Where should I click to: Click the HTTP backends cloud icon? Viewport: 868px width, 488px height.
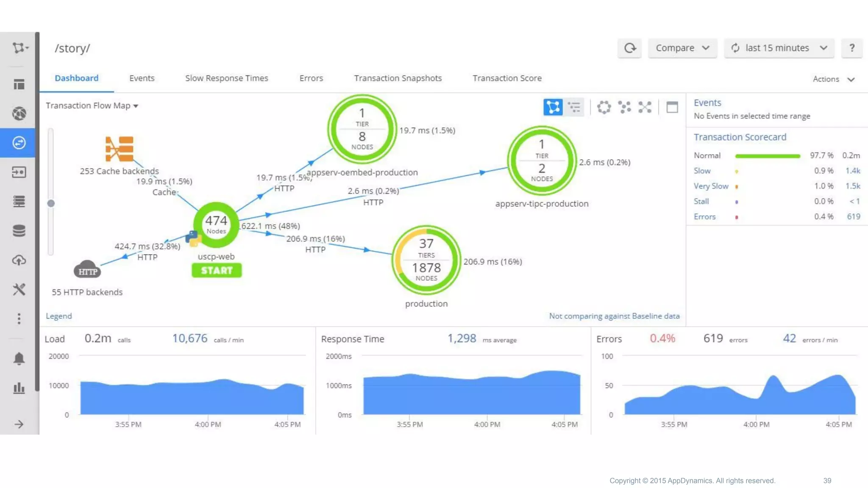[x=87, y=270]
